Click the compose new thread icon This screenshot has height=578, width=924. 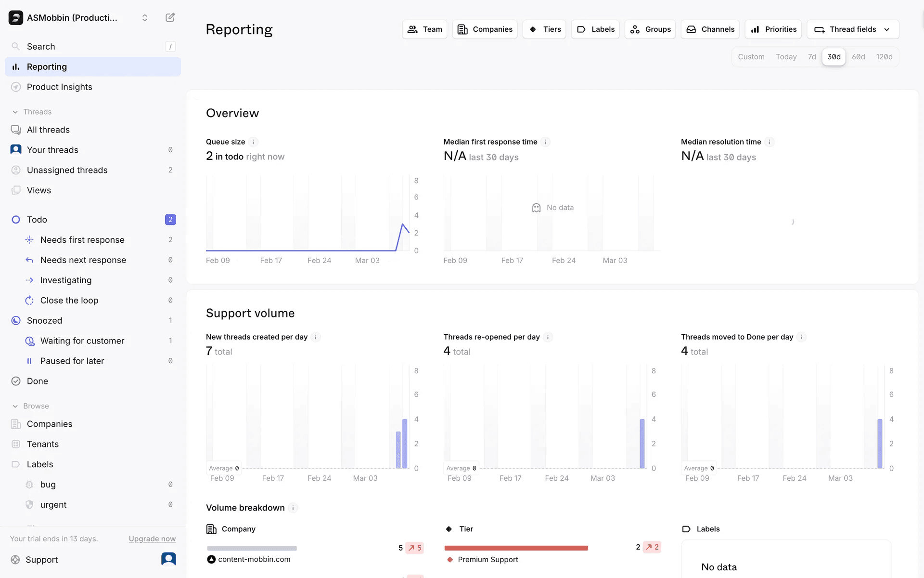pos(170,18)
